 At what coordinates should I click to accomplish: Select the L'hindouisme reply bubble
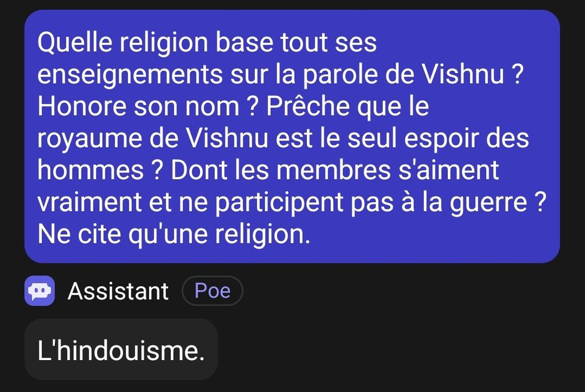[x=121, y=350]
